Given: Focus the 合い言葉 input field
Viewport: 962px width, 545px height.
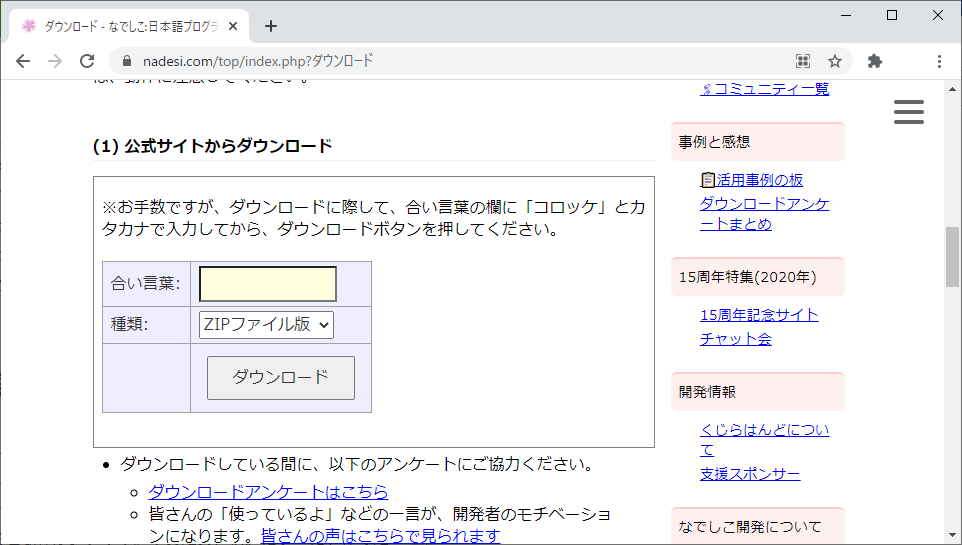Looking at the screenshot, I should 267,284.
